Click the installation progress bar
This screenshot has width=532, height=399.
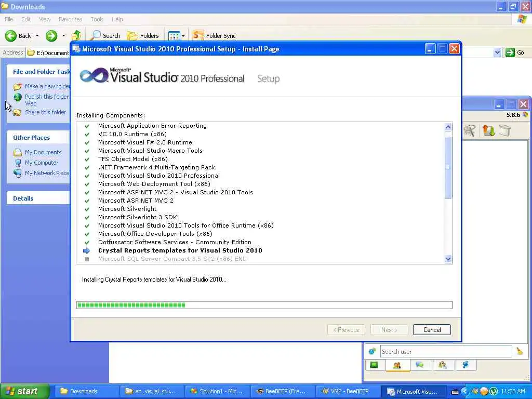[264, 305]
